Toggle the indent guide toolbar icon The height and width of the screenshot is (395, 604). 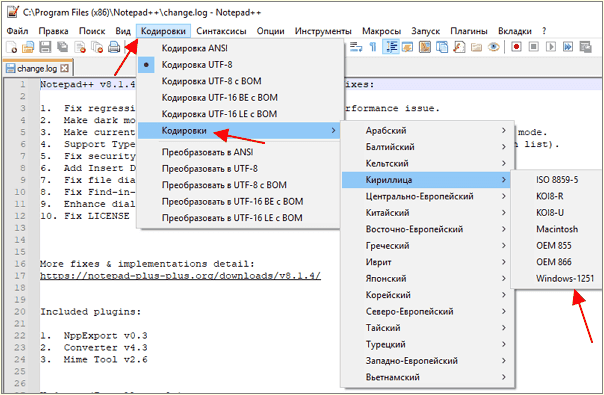(391, 47)
